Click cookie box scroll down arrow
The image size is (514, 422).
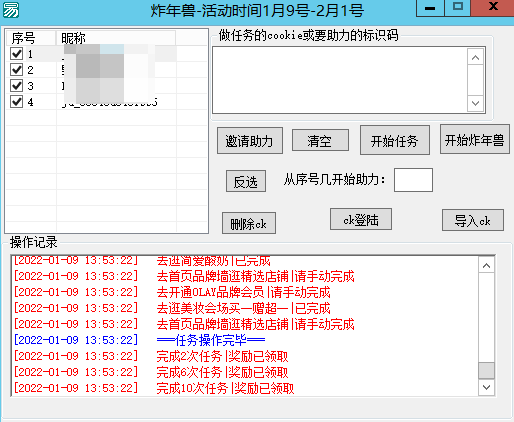[476, 103]
